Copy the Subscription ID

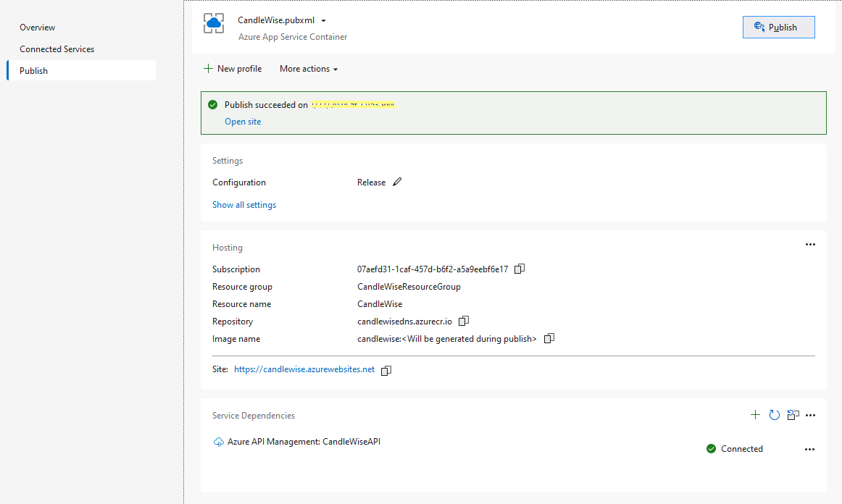coord(520,269)
